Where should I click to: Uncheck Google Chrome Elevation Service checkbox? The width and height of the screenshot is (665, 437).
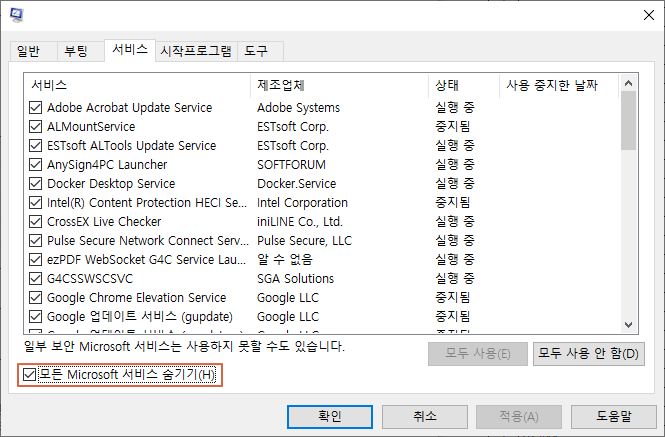tap(36, 297)
